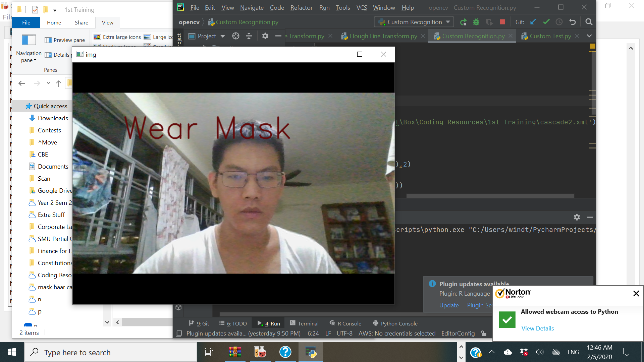Open the Refactor menu in PyCharm

(301, 8)
